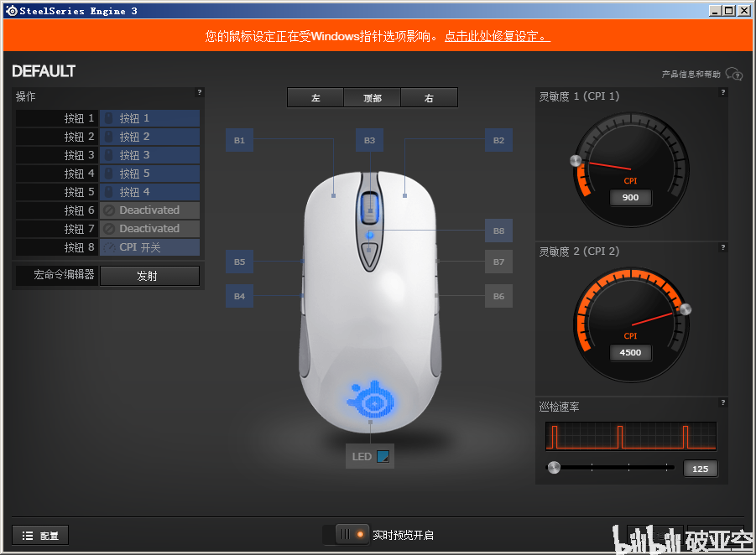Screen dimensions: 756x555
Task: Open the Deactivated assignment for 按钮 7
Action: pyautogui.click(x=149, y=228)
